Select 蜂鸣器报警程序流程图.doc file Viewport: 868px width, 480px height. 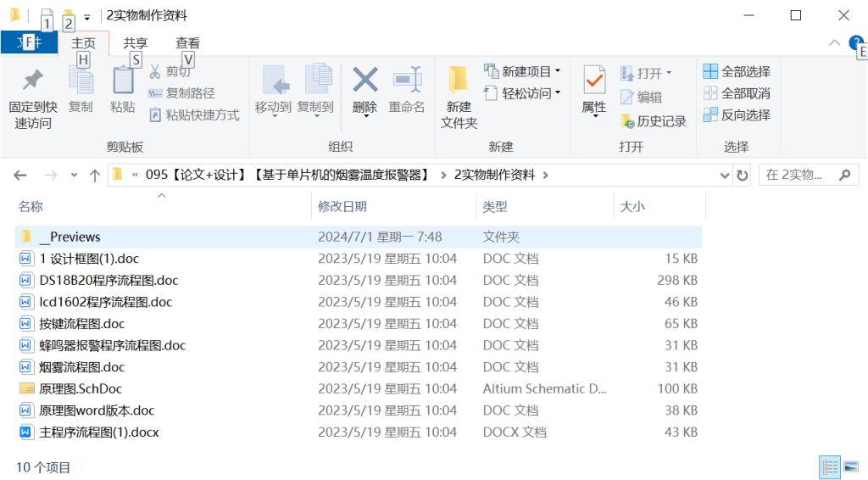coord(359,345)
